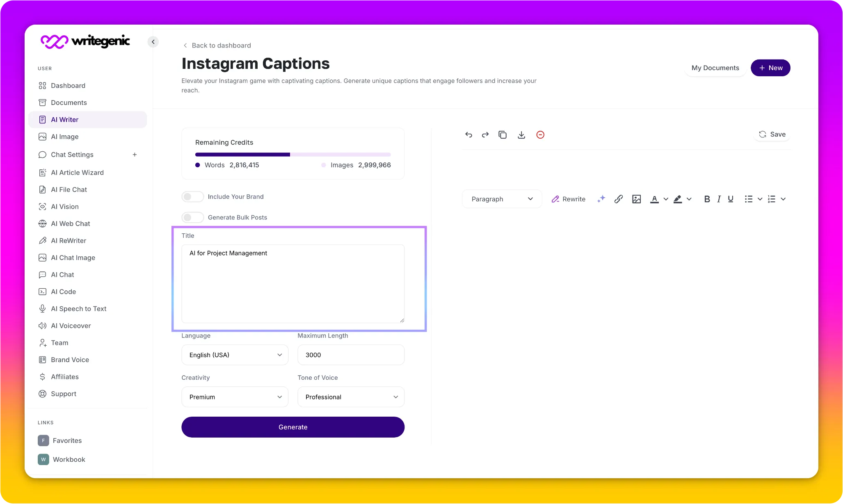
Task: Navigate to Dashboard menu item
Action: [68, 85]
